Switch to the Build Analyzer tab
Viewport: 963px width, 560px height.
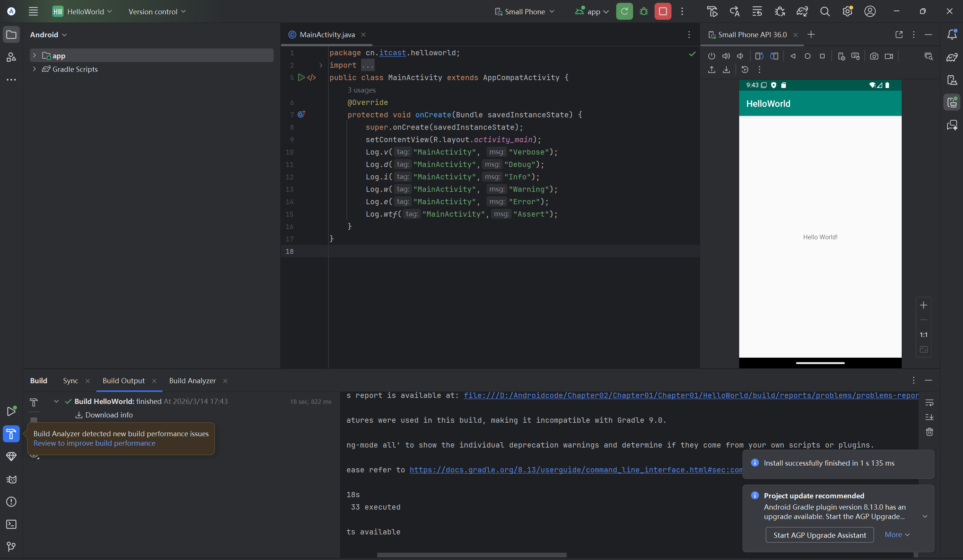pos(192,381)
